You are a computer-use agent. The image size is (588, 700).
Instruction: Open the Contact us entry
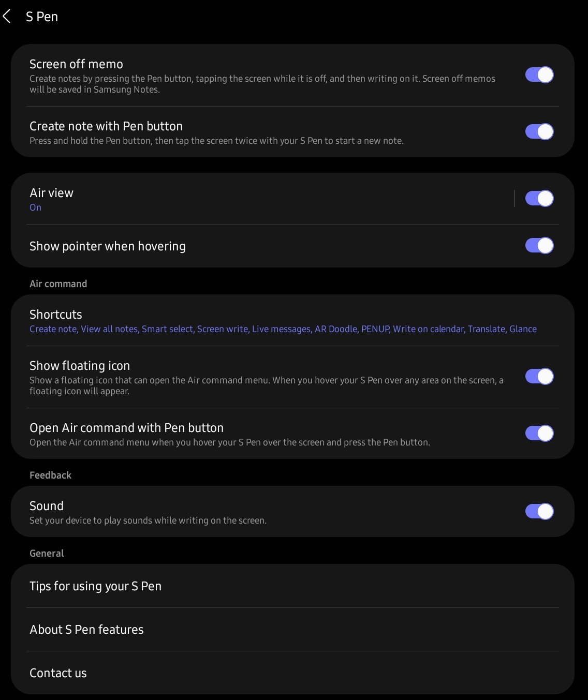click(x=292, y=673)
